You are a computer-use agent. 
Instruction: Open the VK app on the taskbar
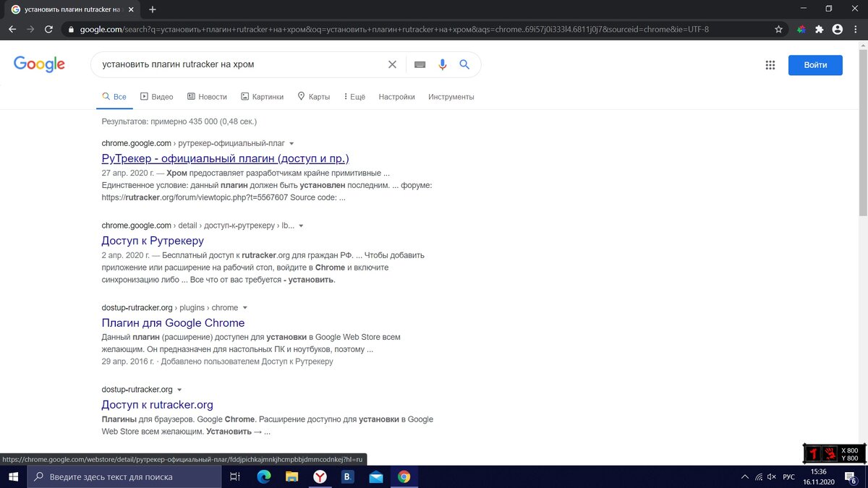(x=348, y=476)
